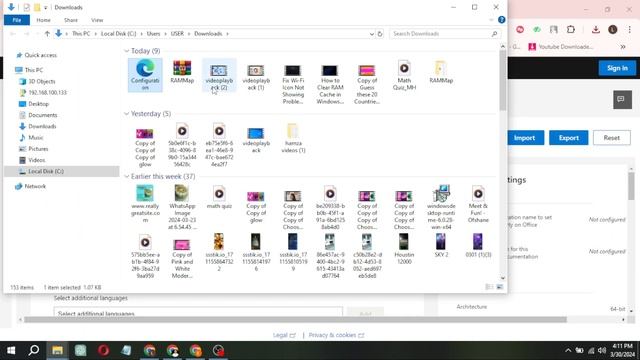Select the math quiz media file
Viewport: 640px width, 360px height.
pyautogui.click(x=219, y=198)
